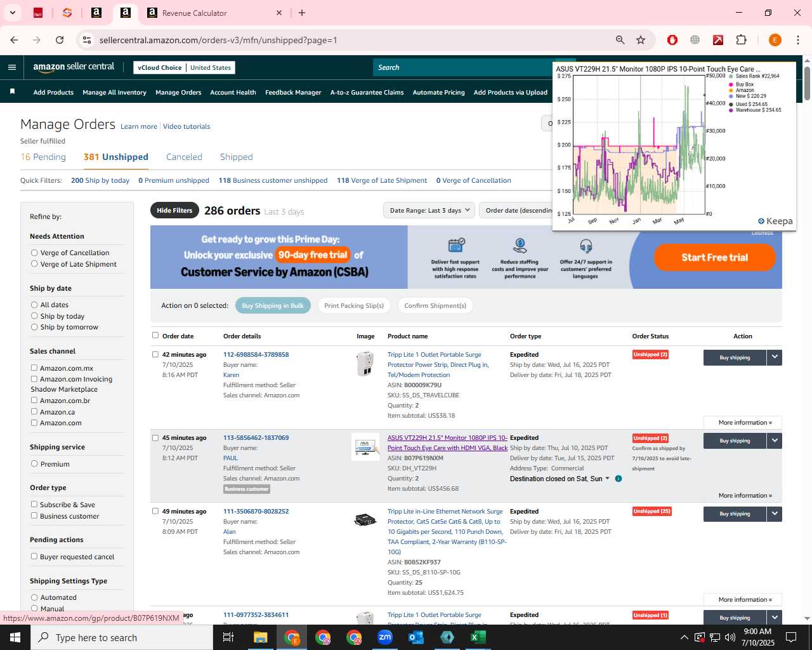Screen dimensions: 812x650
Task: Check the Business customer order type box
Action: 34,515
